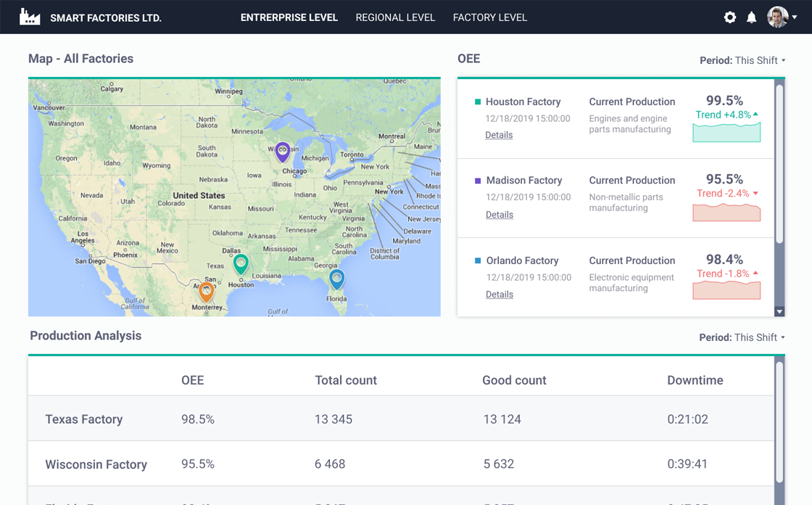Open the OEE Period dropdown
812x505 pixels.
pyautogui.click(x=742, y=60)
